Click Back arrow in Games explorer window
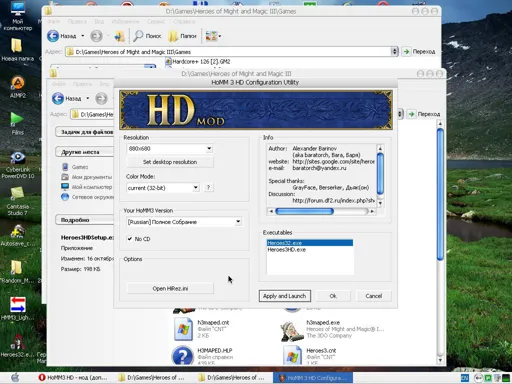512x384 pixels. coord(53,36)
